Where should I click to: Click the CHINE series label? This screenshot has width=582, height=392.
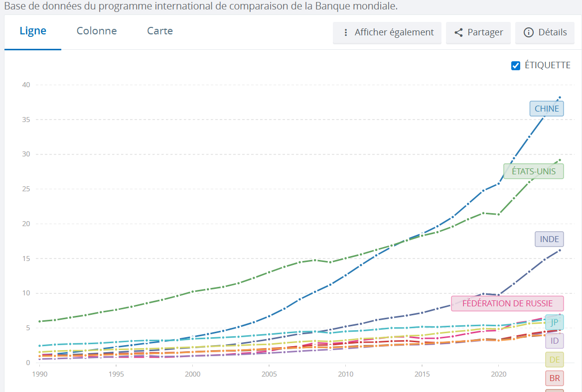(547, 109)
